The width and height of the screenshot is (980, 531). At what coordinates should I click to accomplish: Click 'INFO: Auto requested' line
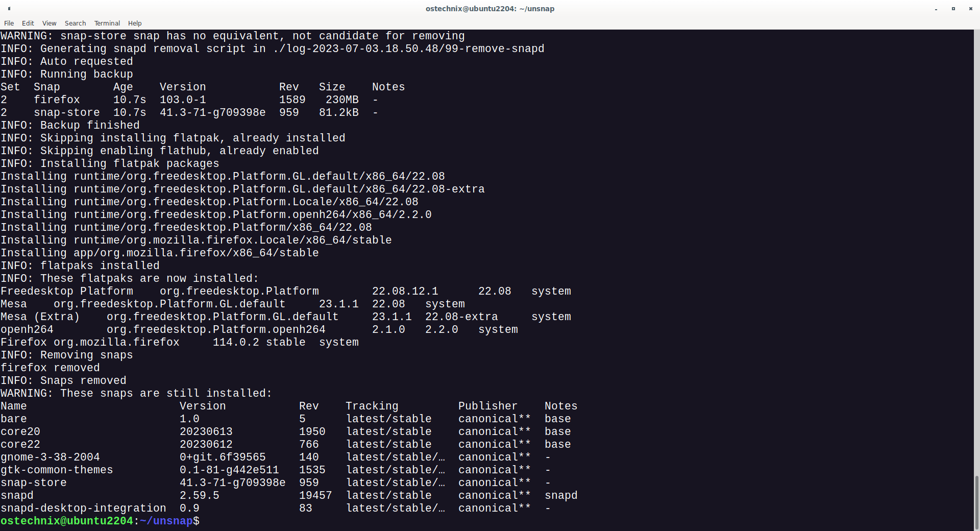(x=67, y=61)
